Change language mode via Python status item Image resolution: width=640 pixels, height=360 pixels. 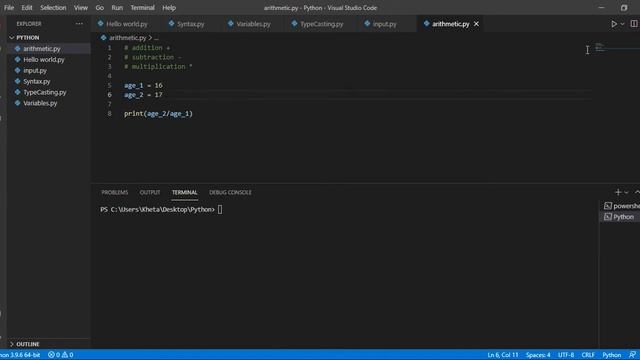(611, 355)
